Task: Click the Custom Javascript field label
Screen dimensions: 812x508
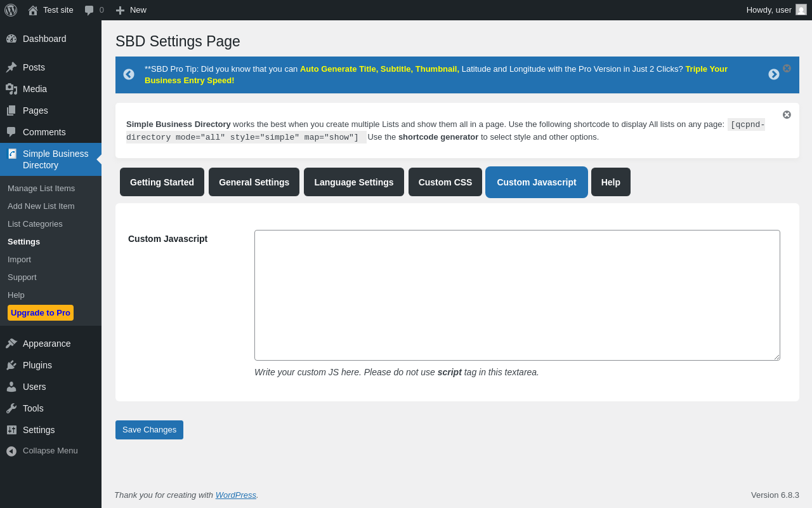Action: point(167,239)
